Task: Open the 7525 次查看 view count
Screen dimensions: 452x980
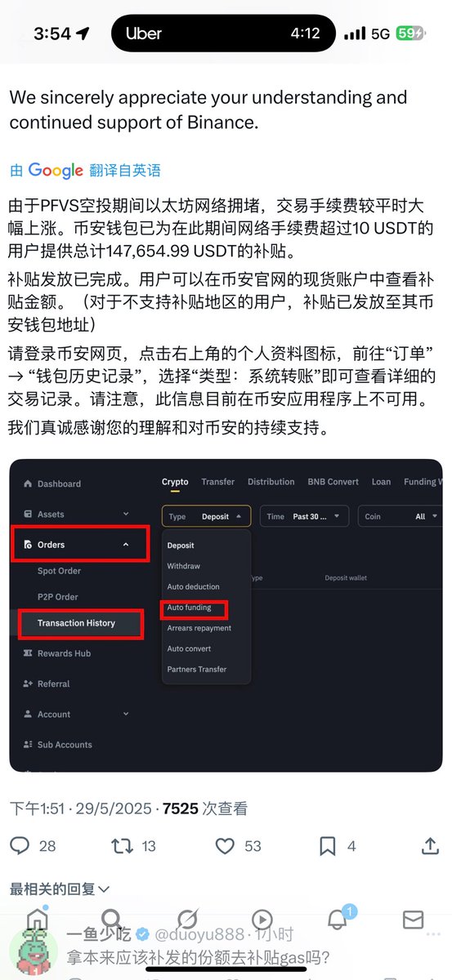Action: (205, 808)
